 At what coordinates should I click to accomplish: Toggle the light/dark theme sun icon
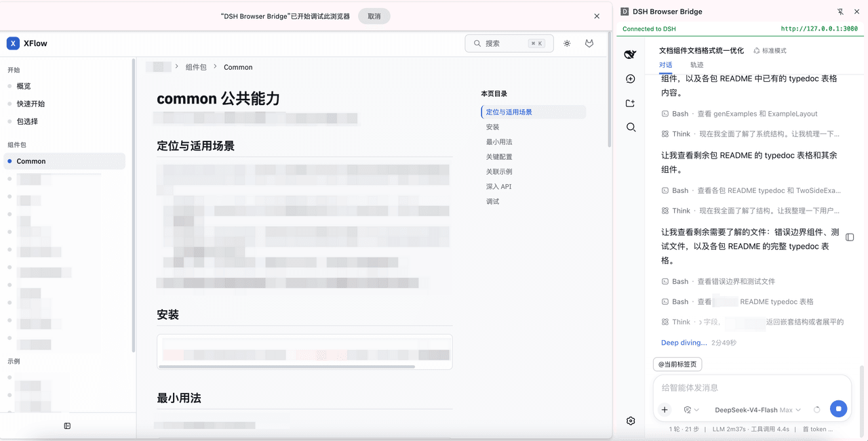click(567, 43)
